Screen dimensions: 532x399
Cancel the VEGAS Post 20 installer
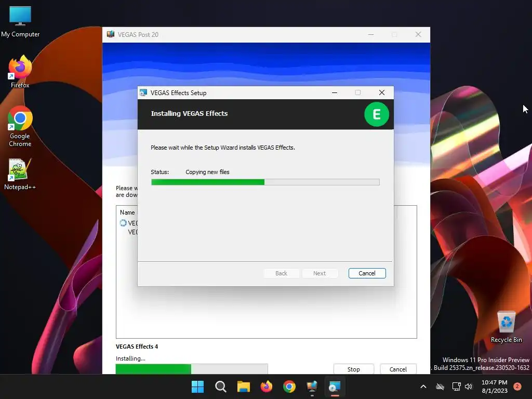(398, 369)
